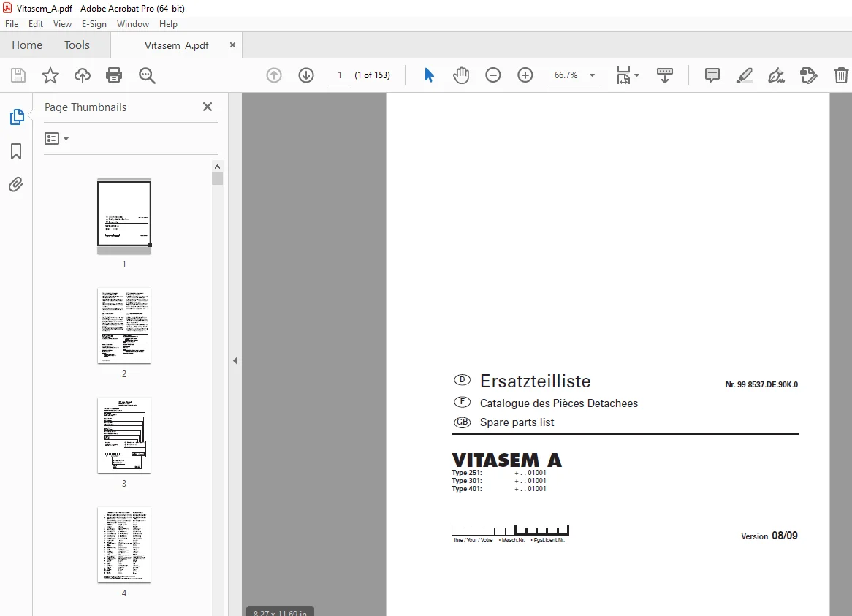This screenshot has height=616, width=852.
Task: Open the View menu
Action: 62,24
